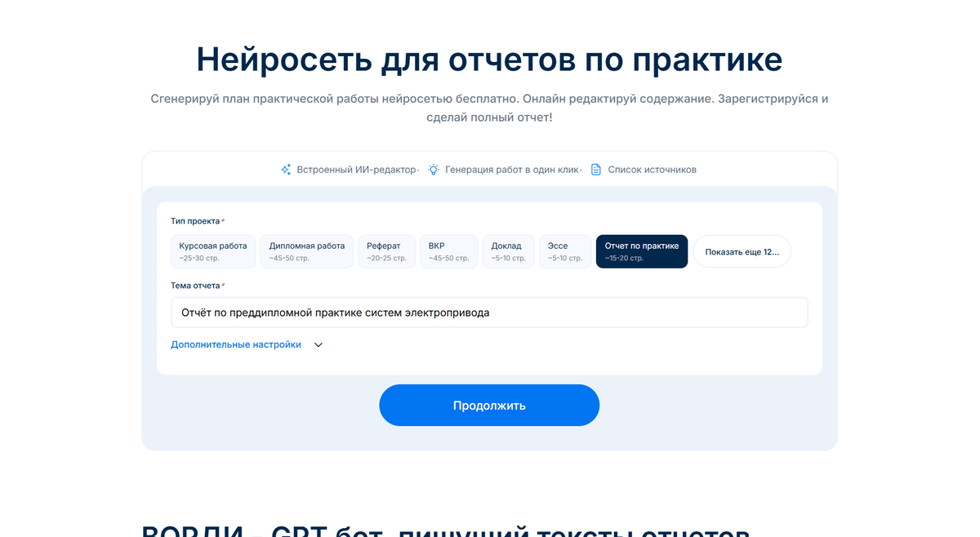Click the Генерация работ в один клик label
Screen dimensions: 980x537
coord(511,169)
